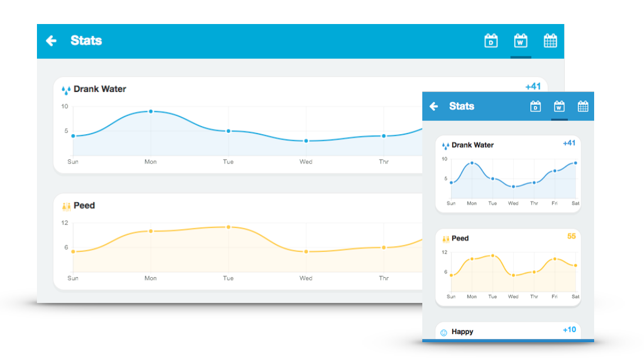
Task: Select Thr data point in large Peed chart
Action: point(384,248)
